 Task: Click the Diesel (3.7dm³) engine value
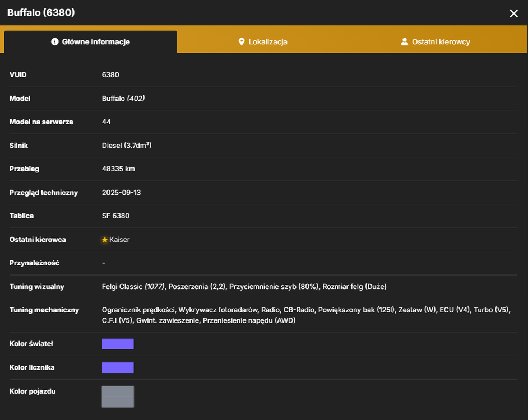pyautogui.click(x=127, y=146)
